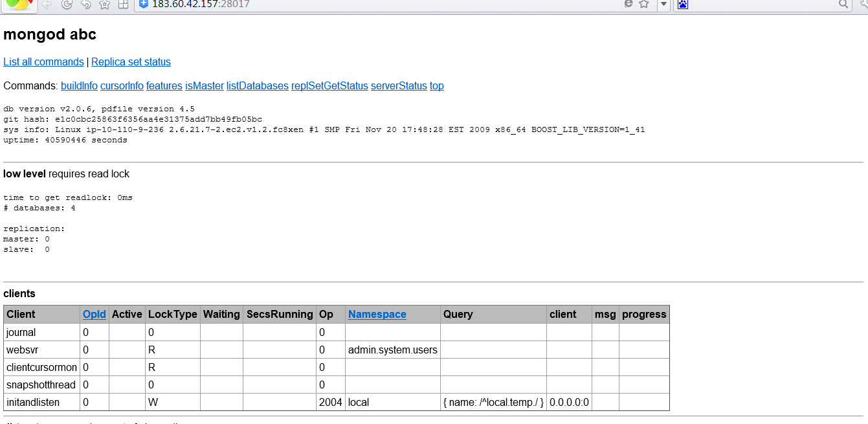Focus the address bar URL field
The image size is (868, 424).
[x=385, y=4]
